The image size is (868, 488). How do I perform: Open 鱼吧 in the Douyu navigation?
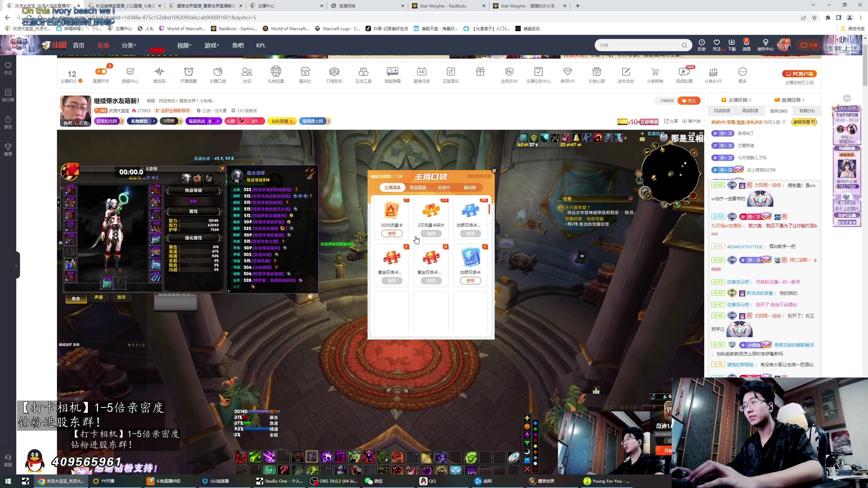point(238,45)
